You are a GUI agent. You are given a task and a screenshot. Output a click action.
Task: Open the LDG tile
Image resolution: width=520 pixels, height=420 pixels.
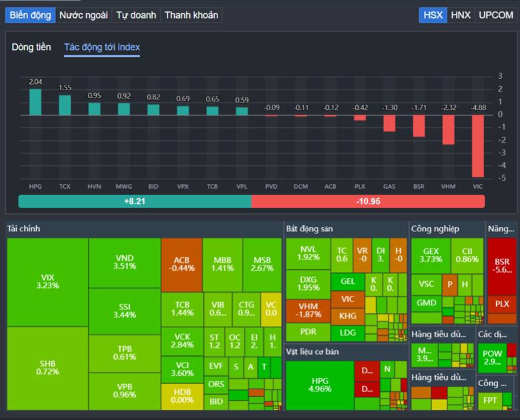[x=347, y=333]
